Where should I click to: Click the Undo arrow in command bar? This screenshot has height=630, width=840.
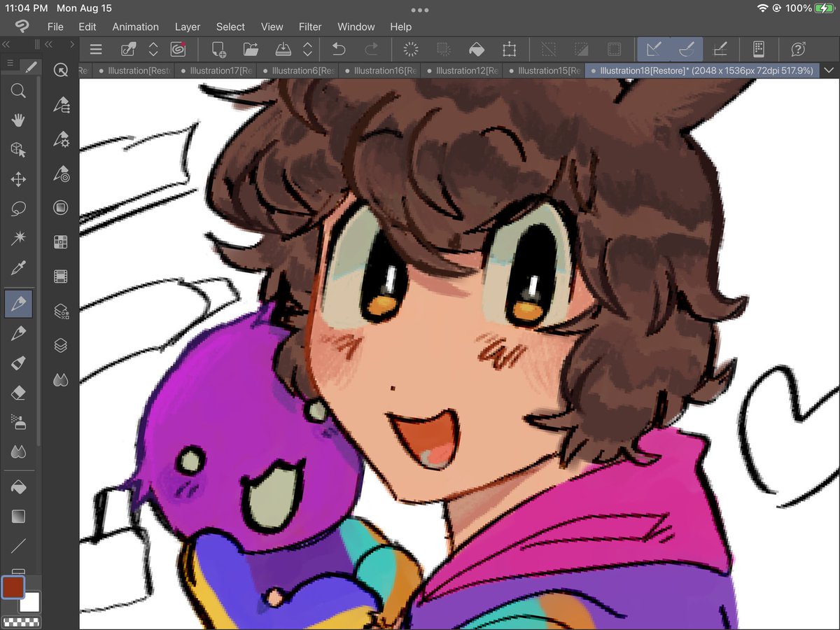pos(339,49)
